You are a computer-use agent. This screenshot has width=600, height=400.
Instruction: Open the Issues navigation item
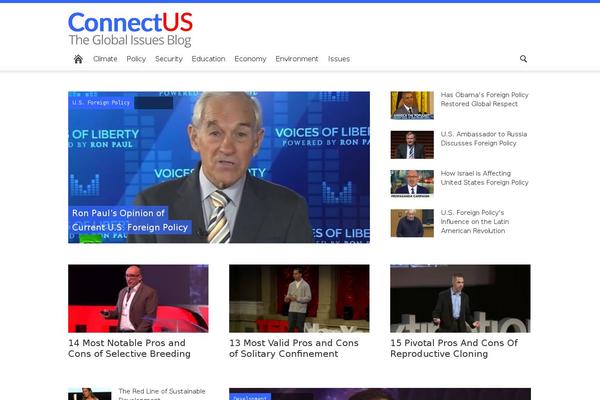point(339,59)
